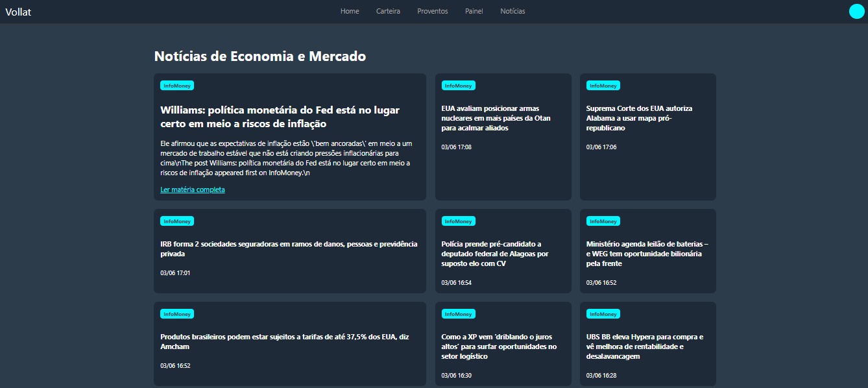The image size is (868, 388).
Task: Open the Suprema Corte Alabama mapa article
Action: (x=639, y=118)
